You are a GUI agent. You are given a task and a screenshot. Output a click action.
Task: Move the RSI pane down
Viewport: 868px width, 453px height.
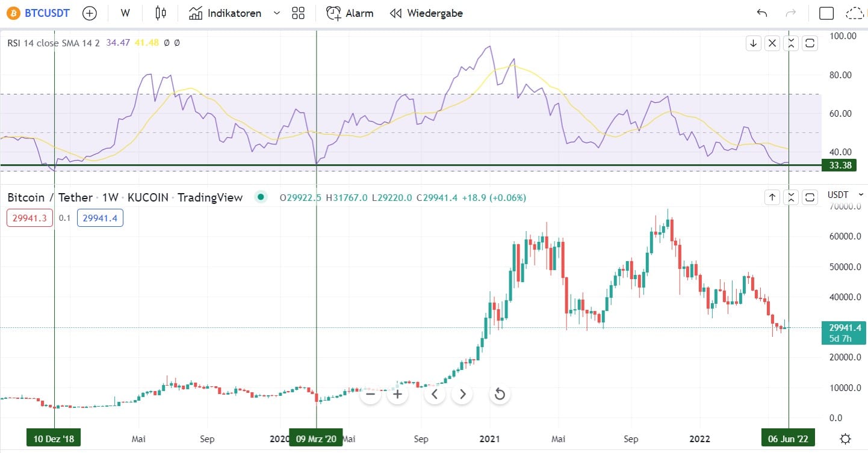coord(754,43)
